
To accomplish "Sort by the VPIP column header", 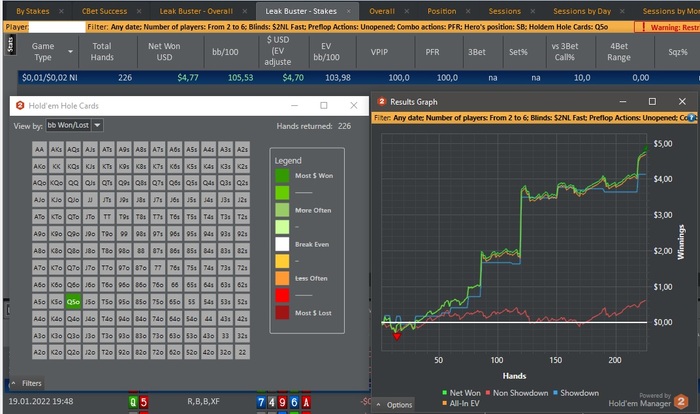I will 379,52.
